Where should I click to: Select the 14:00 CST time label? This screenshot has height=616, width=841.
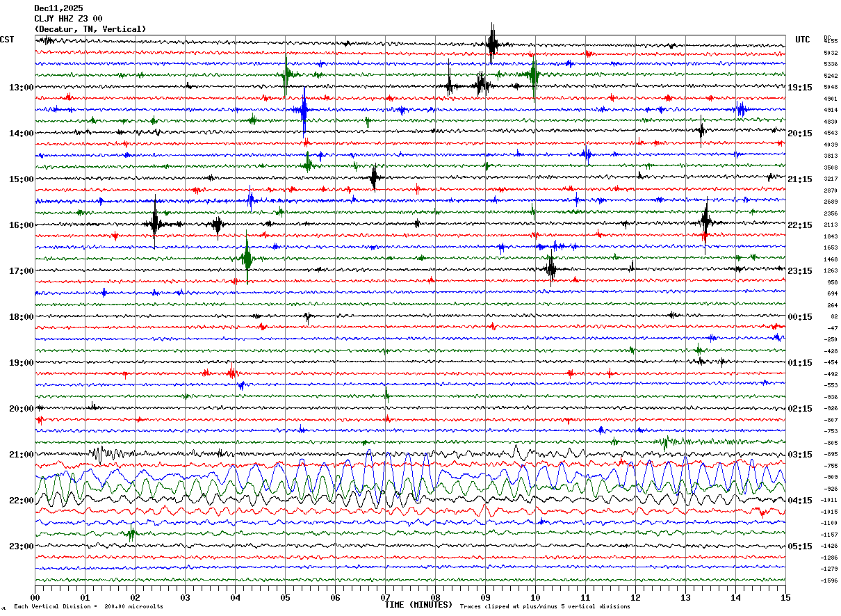pos(22,133)
